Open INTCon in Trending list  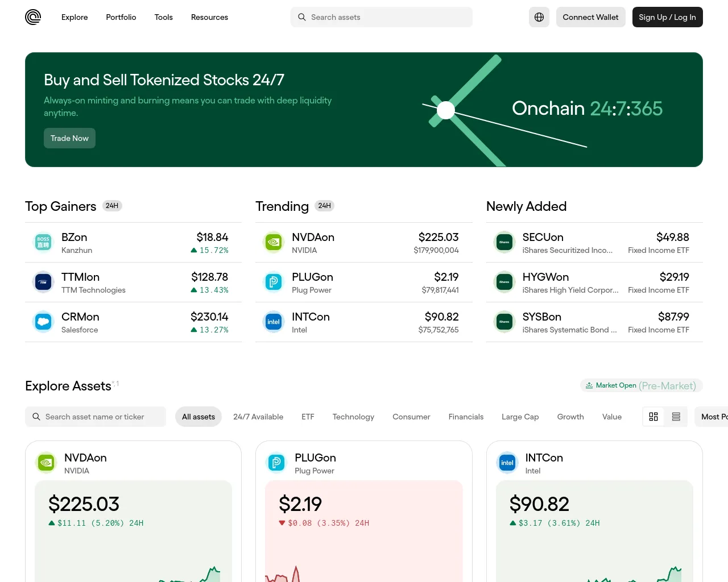(x=364, y=322)
